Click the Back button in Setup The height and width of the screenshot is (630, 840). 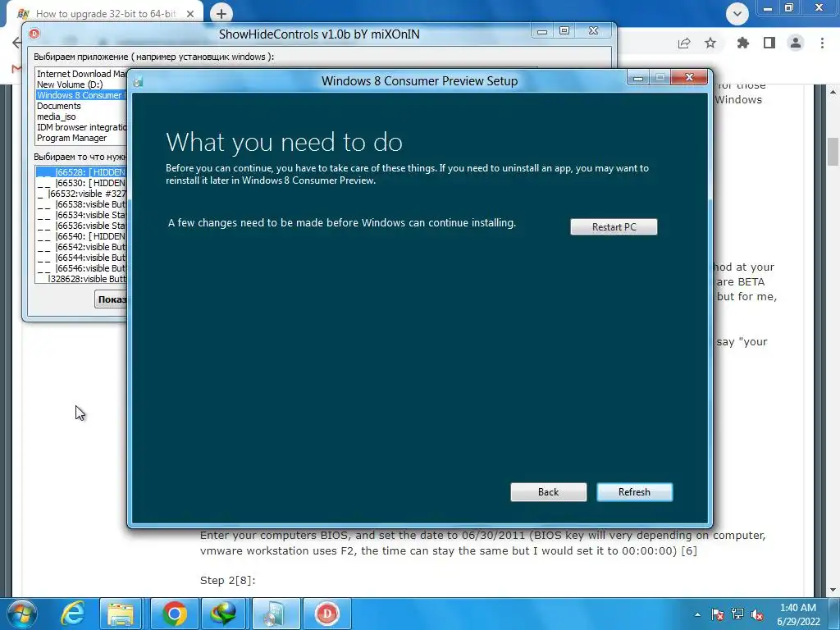point(548,492)
